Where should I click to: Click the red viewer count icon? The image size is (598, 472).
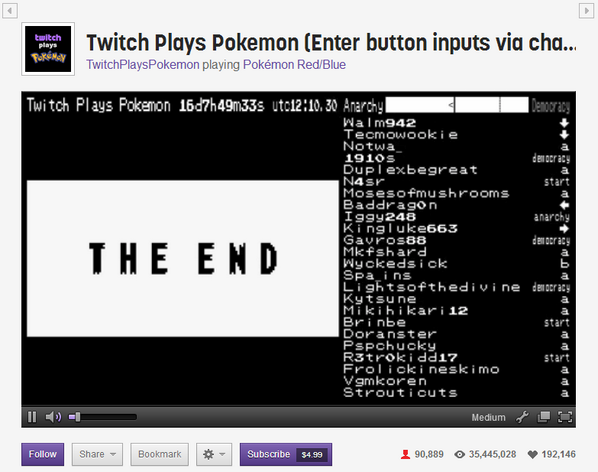coord(405,454)
